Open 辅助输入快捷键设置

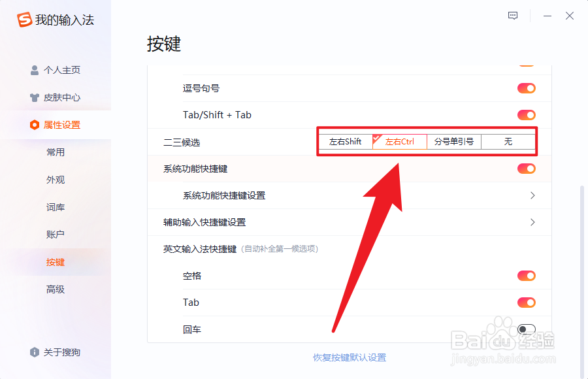(x=532, y=222)
